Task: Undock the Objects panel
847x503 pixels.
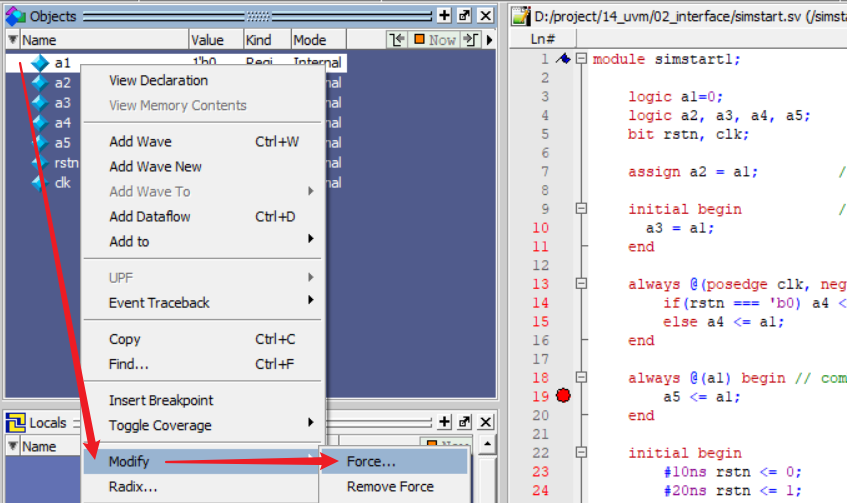Action: click(465, 16)
